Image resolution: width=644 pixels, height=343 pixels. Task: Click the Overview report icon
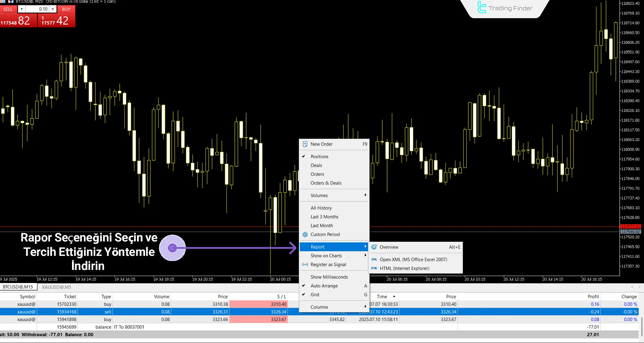click(374, 247)
